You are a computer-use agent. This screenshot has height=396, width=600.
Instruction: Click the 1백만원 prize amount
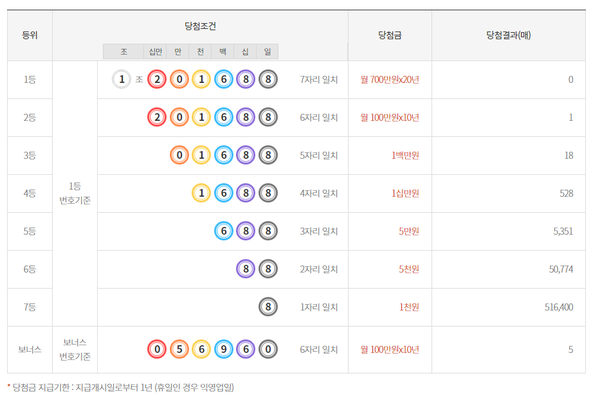click(405, 155)
